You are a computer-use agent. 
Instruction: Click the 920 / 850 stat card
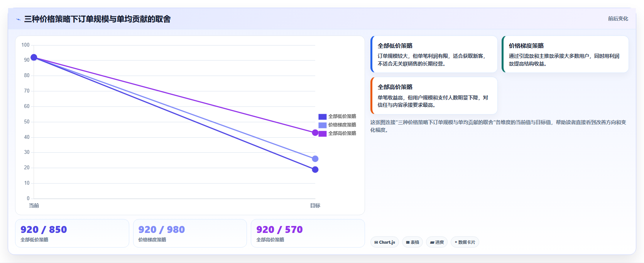72,233
